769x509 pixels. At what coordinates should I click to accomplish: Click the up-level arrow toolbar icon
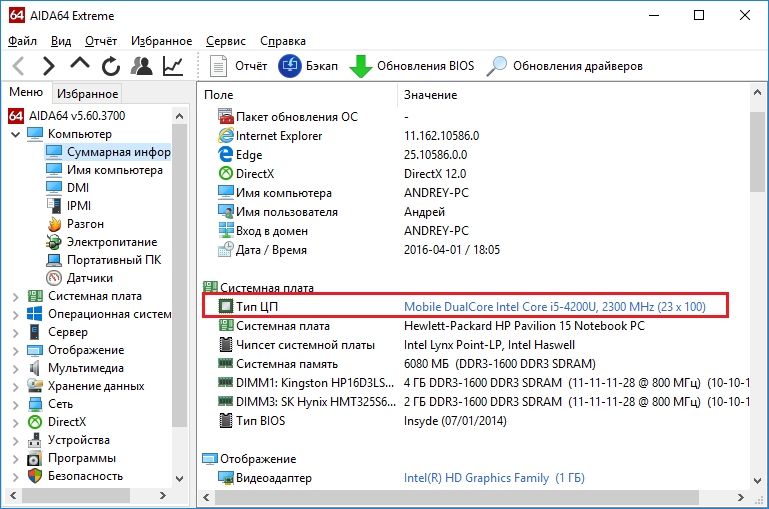tap(80, 63)
